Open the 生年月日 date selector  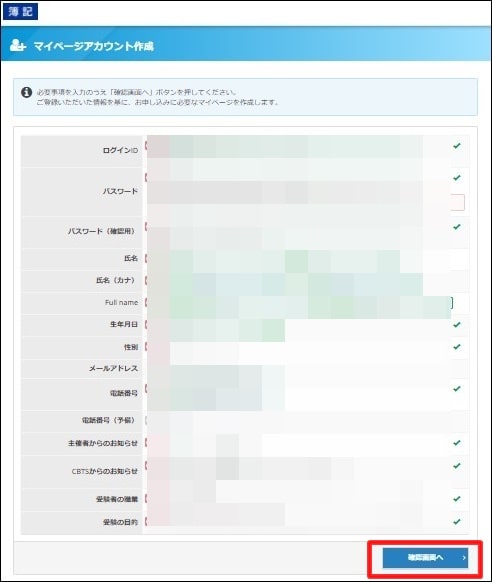click(216, 325)
